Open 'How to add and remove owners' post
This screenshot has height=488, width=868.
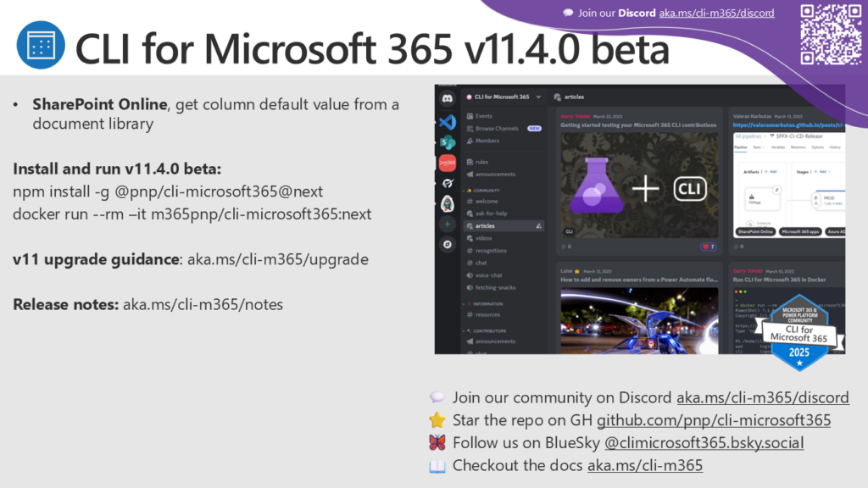639,280
